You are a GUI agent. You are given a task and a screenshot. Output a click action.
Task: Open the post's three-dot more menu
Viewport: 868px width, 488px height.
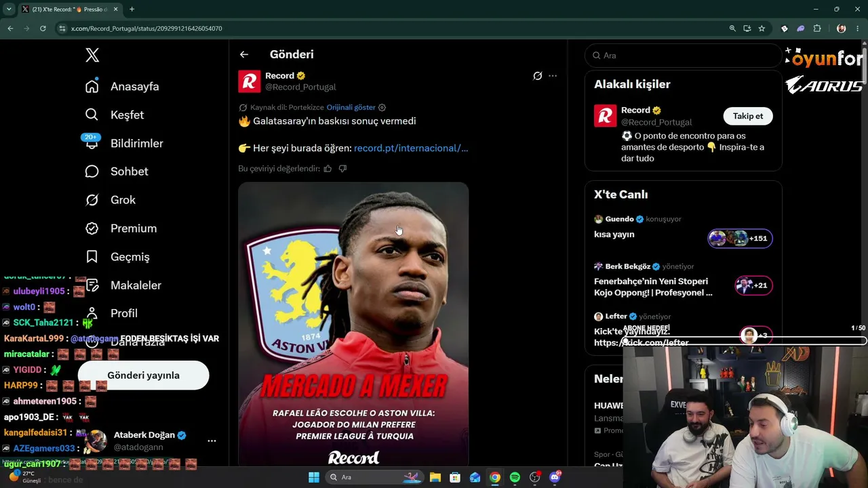pyautogui.click(x=553, y=76)
